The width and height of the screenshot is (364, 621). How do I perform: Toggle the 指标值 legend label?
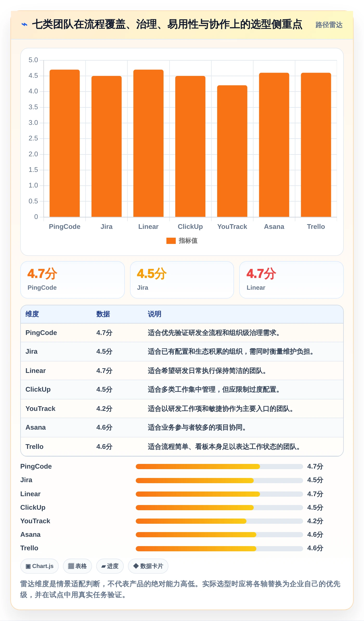[188, 241]
